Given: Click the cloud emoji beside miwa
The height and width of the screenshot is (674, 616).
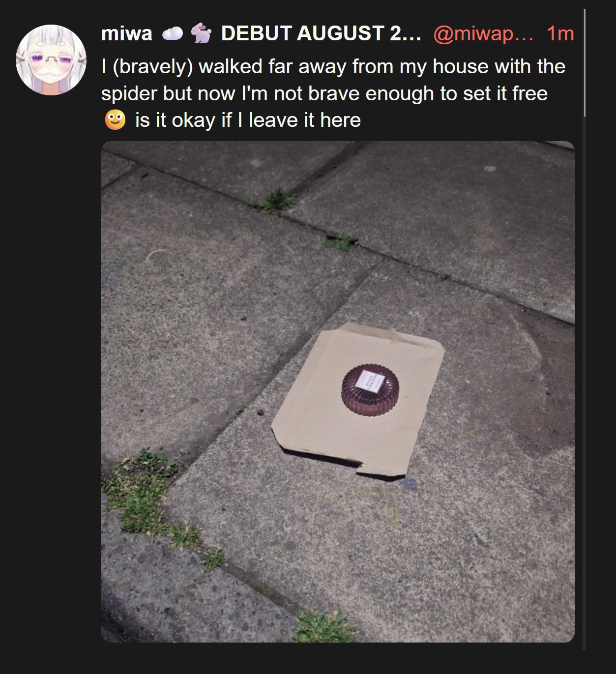Looking at the screenshot, I should click(x=173, y=33).
